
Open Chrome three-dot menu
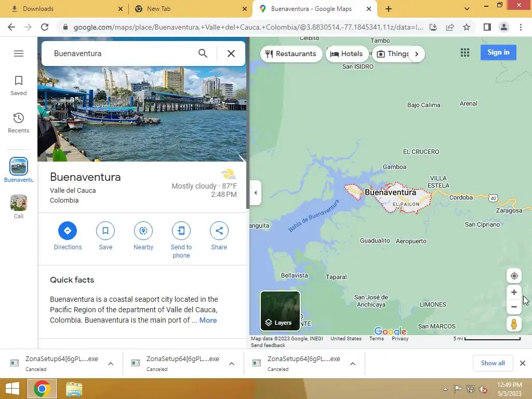(521, 27)
